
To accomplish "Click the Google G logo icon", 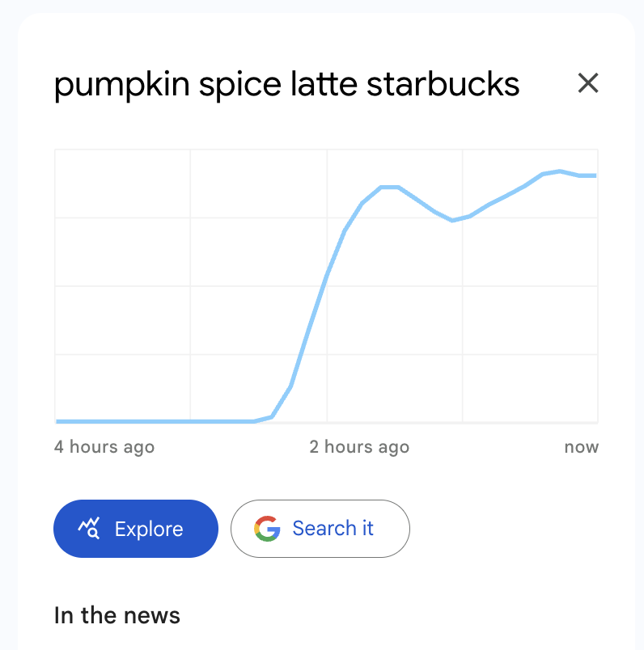I will (x=267, y=529).
